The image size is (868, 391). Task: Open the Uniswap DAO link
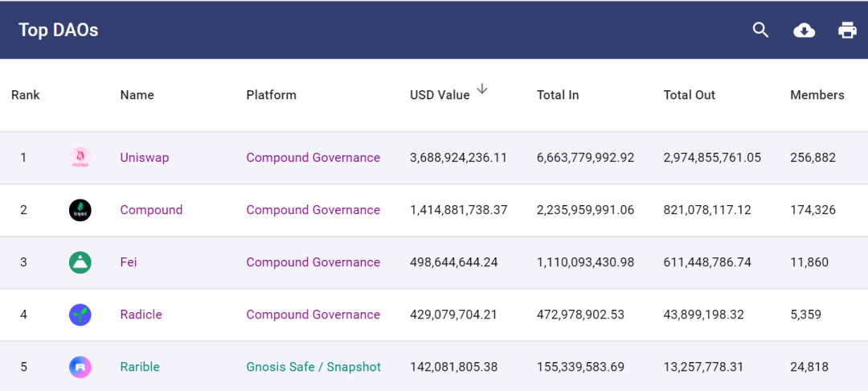coord(145,158)
